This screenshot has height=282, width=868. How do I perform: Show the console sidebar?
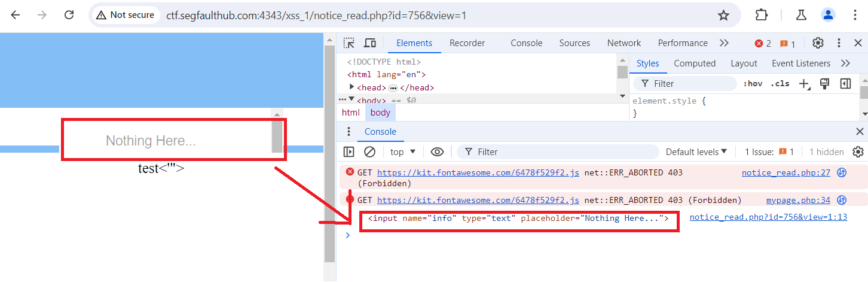click(x=349, y=152)
